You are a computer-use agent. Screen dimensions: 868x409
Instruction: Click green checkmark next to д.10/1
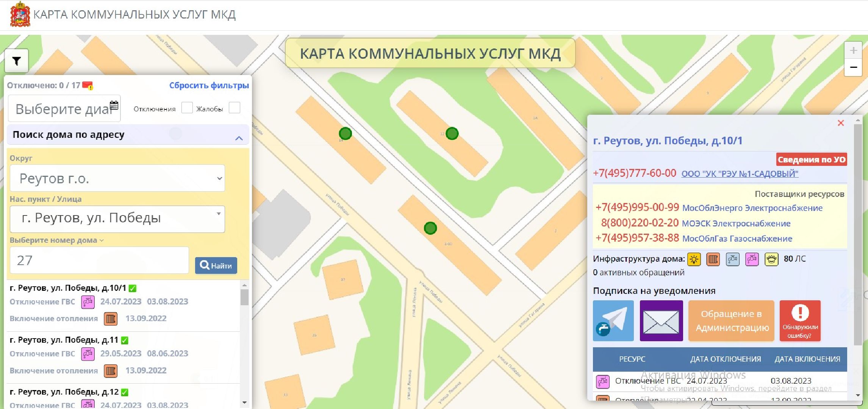coord(131,287)
